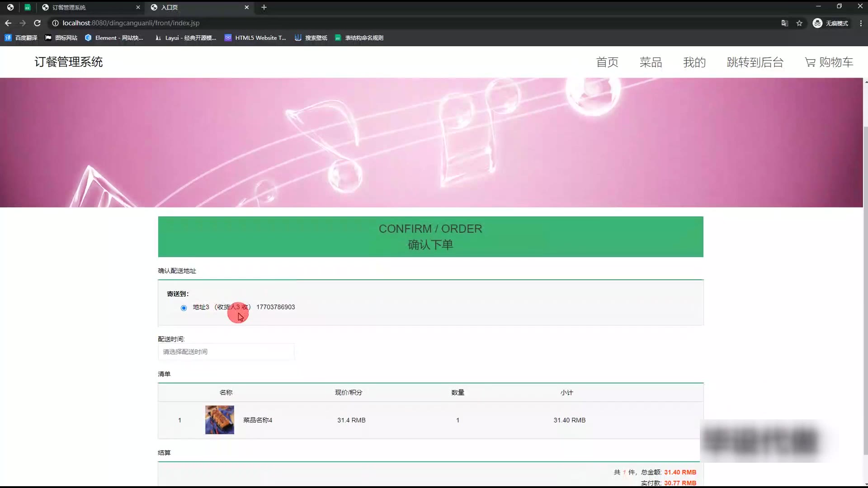Close the 入口页 tab
868x488 pixels.
point(246,7)
